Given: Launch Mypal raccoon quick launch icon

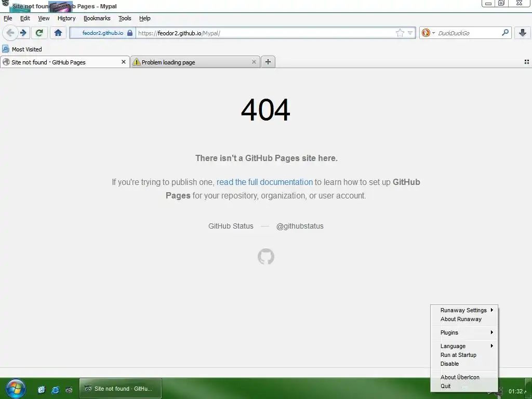Looking at the screenshot, I should pyautogui.click(x=69, y=390).
